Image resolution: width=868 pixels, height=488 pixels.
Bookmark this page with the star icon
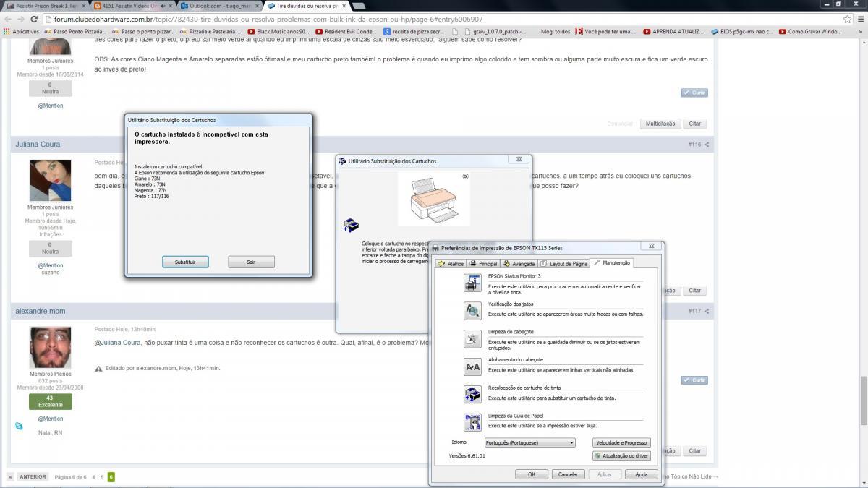tap(847, 19)
